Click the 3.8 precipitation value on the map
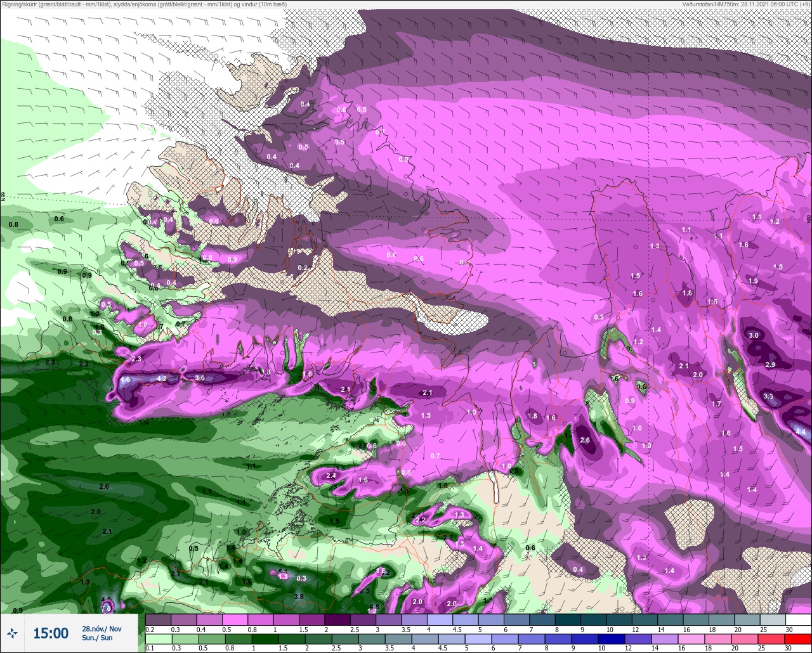 point(299,597)
